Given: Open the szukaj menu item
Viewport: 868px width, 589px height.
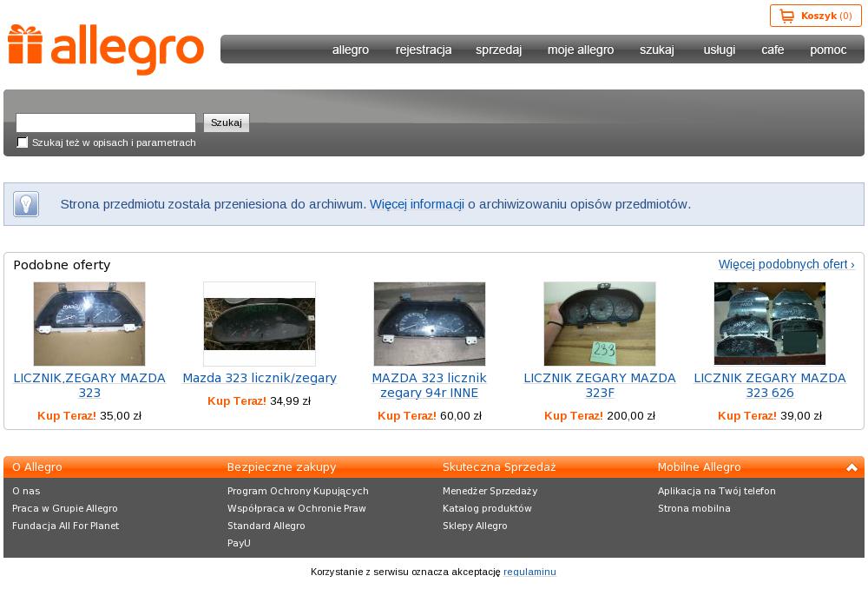Looking at the screenshot, I should pos(657,50).
